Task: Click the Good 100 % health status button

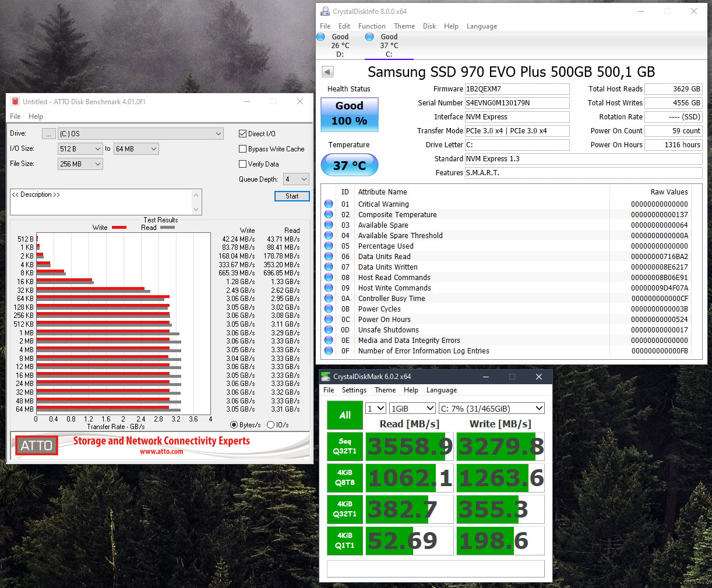Action: click(350, 114)
